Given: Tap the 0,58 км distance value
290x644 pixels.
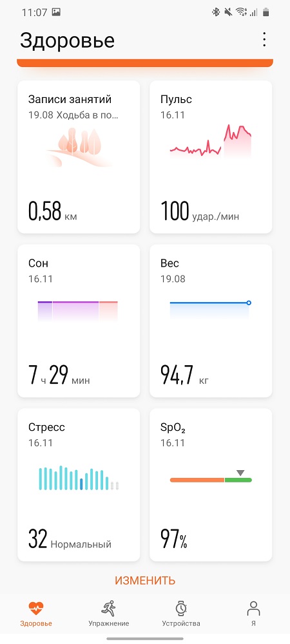Looking at the screenshot, I should 52,211.
